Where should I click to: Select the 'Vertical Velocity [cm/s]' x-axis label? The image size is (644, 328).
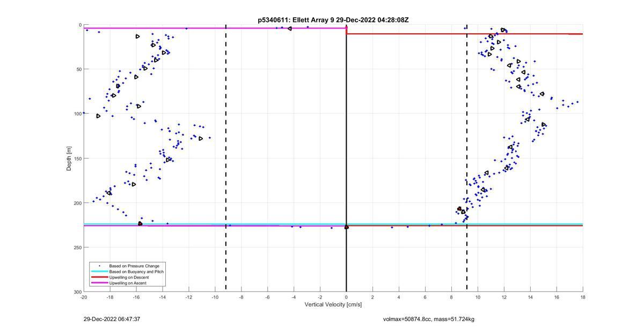point(333,305)
